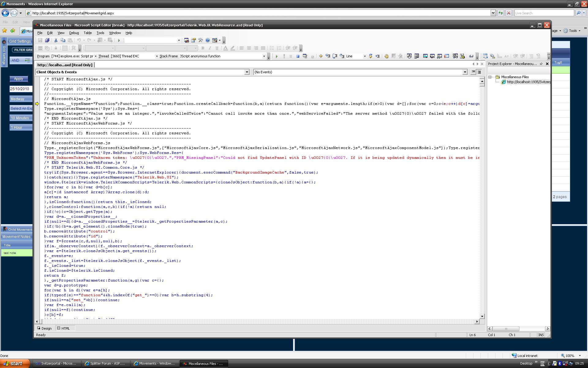The height and width of the screenshot is (368, 588).
Task: Click the breakpoints hand icon
Action: (x=386, y=56)
